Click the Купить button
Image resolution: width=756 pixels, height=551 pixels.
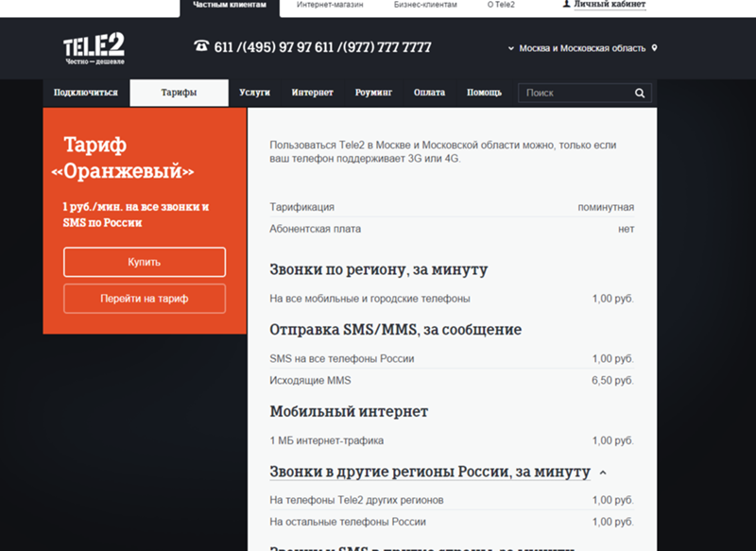click(x=145, y=262)
